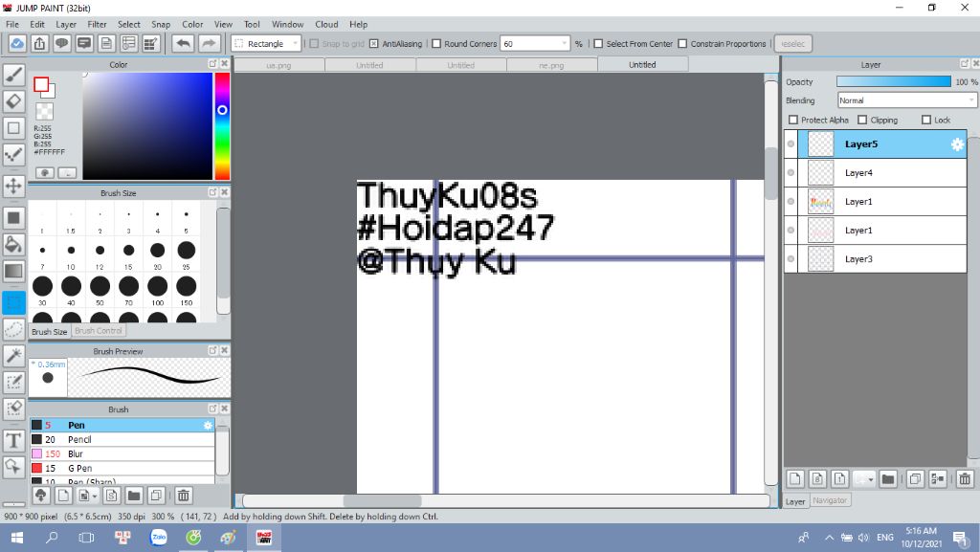Switch to the Navigator tab
Image resolution: width=980 pixels, height=552 pixels.
[830, 500]
